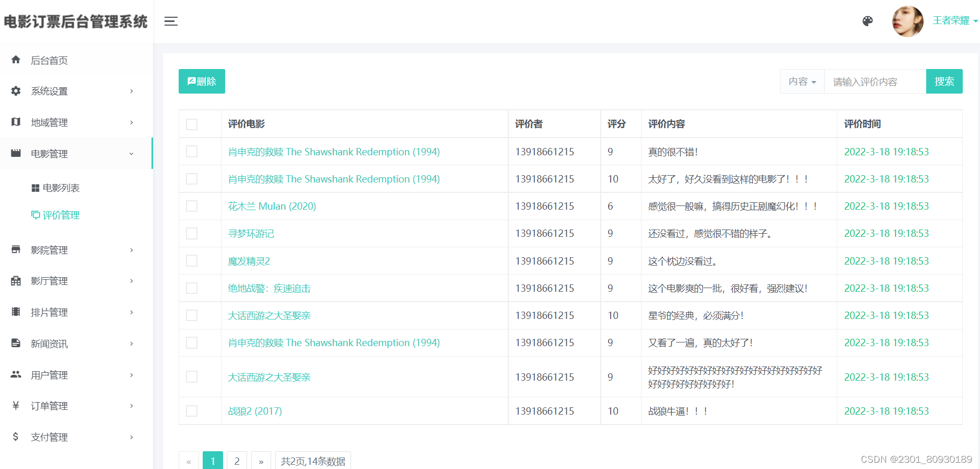Click the 删除 button

point(202,82)
